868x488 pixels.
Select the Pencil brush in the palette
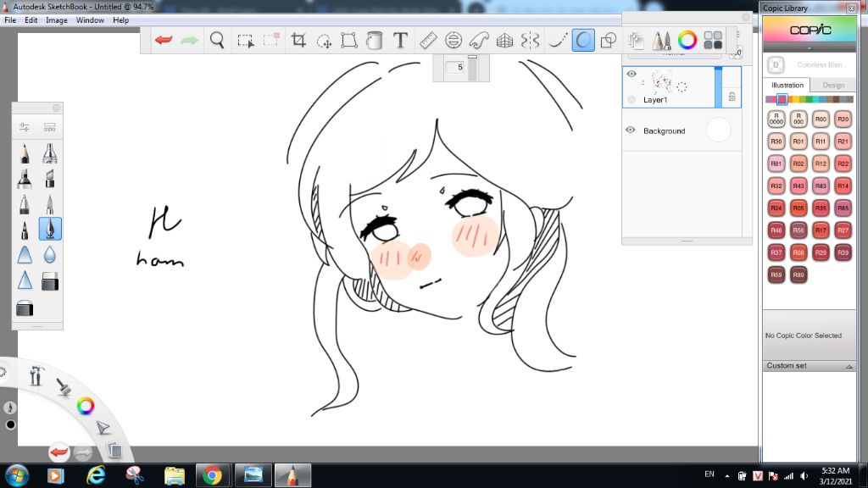click(x=25, y=154)
